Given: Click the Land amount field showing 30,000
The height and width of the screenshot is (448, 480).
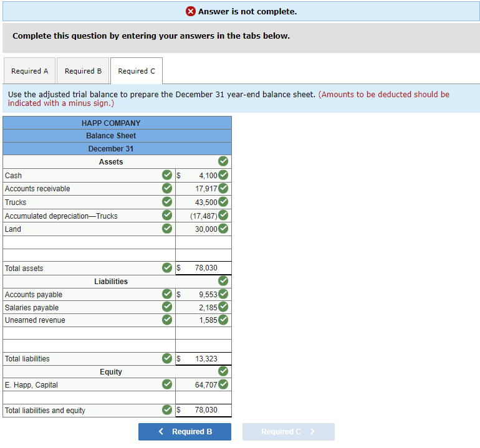Looking at the screenshot, I should point(203,229).
